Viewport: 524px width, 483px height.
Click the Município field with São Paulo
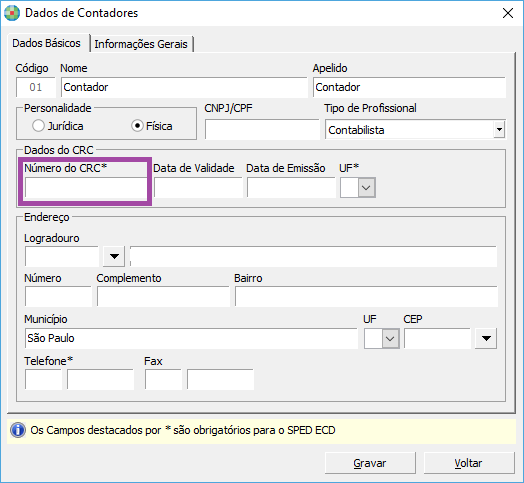(191, 338)
